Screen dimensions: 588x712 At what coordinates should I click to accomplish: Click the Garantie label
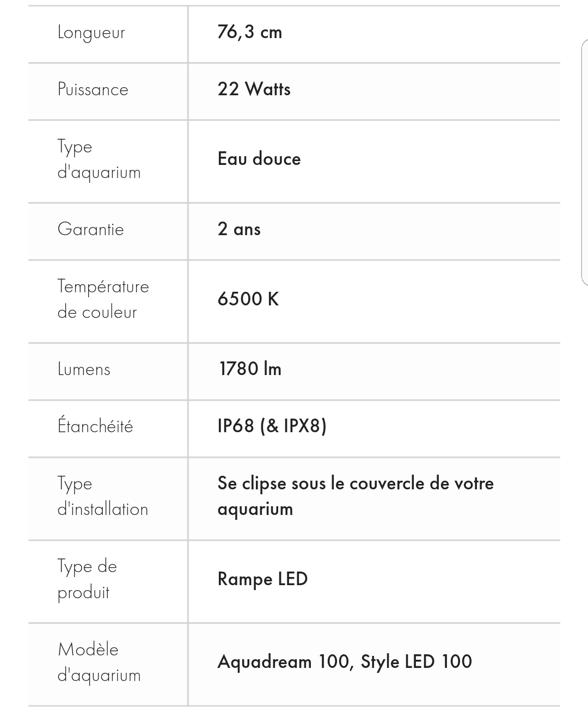pos(91,229)
